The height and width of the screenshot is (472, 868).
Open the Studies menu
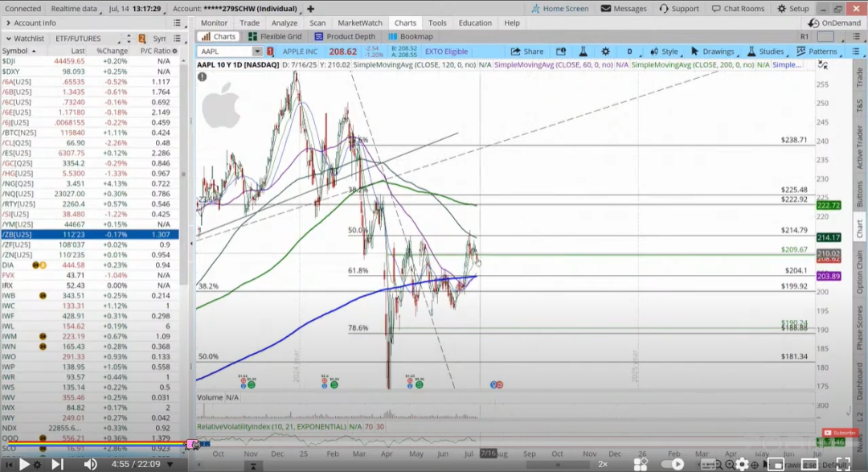tap(766, 51)
